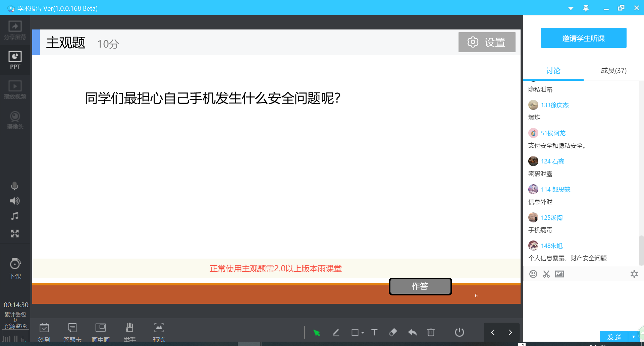Click the 邀请学生听课 button
Screen dimensions: 644x346
pyautogui.click(x=584, y=38)
